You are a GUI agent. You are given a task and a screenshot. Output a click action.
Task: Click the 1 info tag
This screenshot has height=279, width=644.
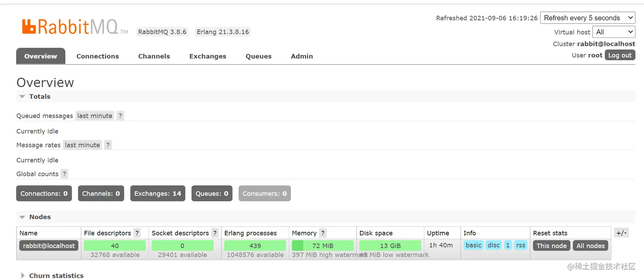pyautogui.click(x=508, y=245)
